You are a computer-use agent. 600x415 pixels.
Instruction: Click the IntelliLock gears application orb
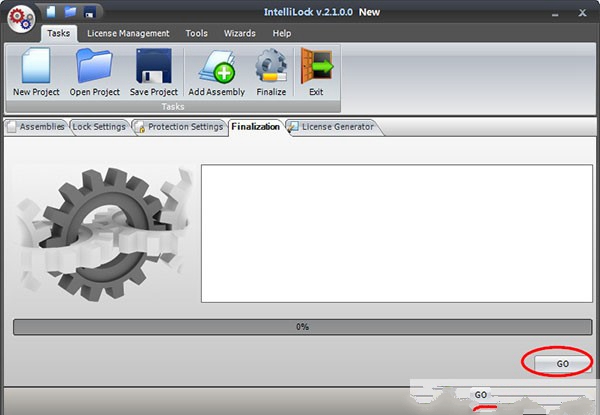(21, 19)
